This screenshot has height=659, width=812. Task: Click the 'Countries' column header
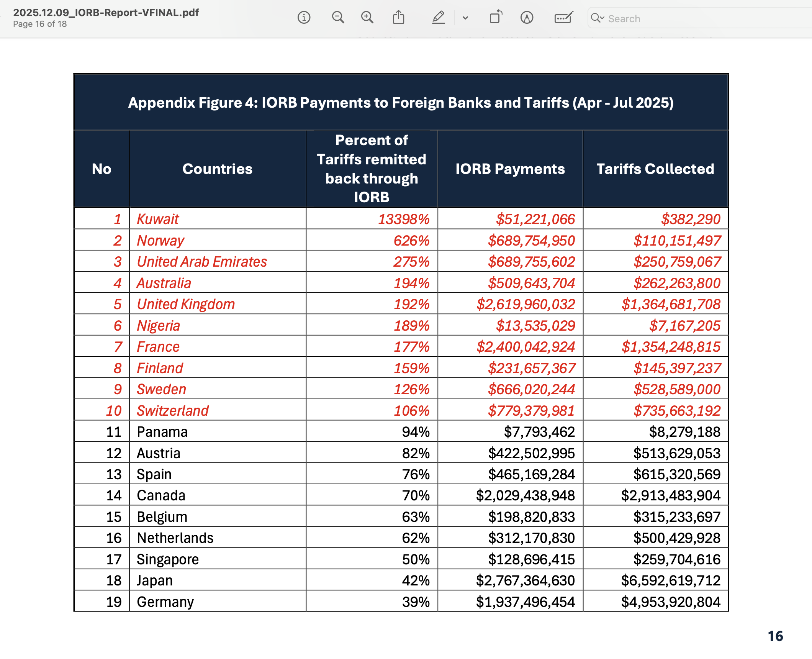pos(217,169)
